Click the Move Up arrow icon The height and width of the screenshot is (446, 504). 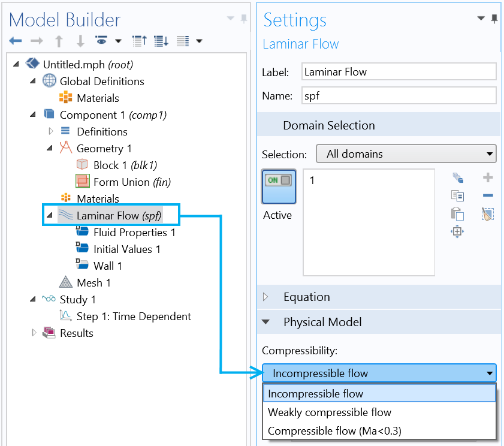point(59,41)
